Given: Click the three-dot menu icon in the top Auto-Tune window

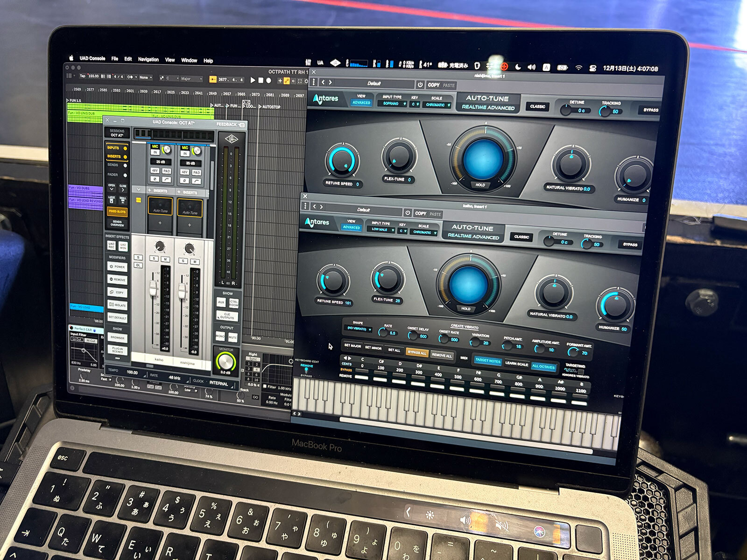Looking at the screenshot, I should click(314, 82).
